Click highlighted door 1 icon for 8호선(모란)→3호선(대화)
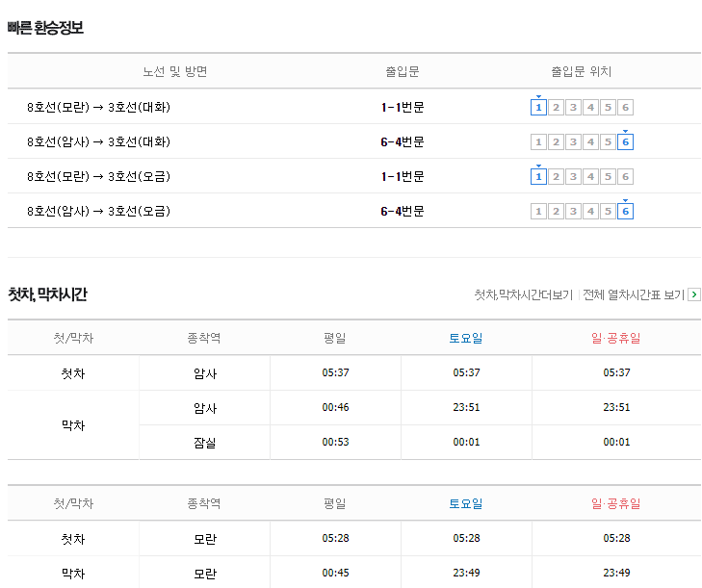Screen dimensions: 702x588 pyautogui.click(x=538, y=108)
